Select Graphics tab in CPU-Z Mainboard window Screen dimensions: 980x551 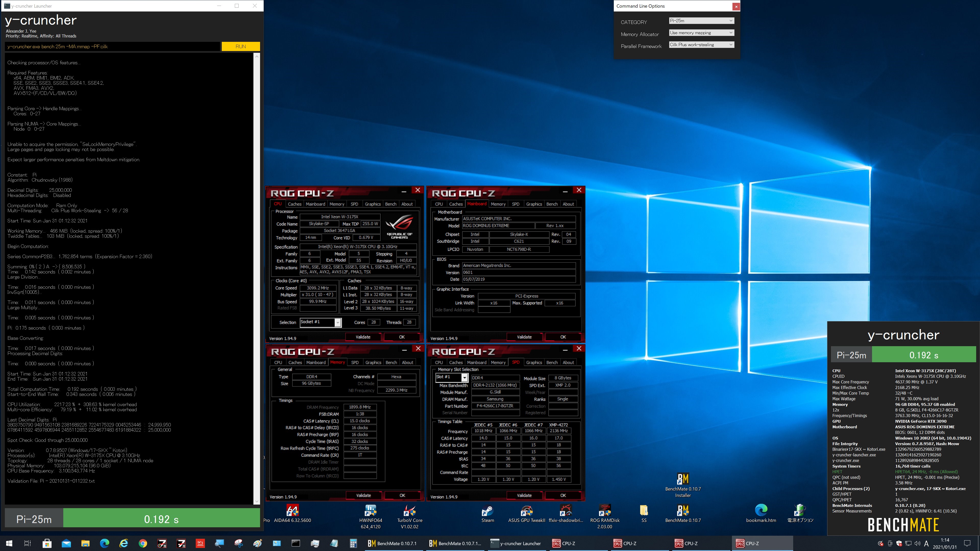[x=534, y=204]
